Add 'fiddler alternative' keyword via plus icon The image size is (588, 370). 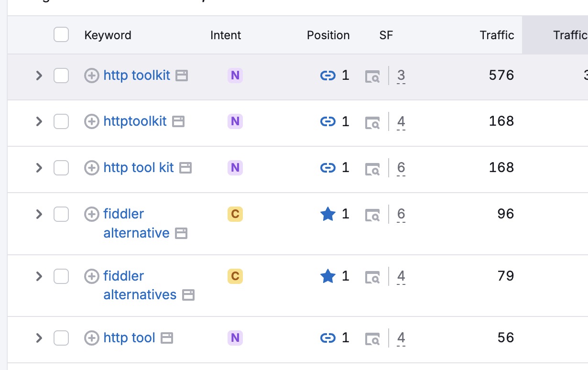[x=91, y=214]
